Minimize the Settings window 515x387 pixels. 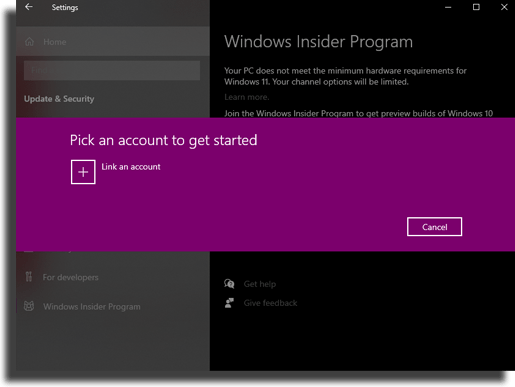point(448,7)
